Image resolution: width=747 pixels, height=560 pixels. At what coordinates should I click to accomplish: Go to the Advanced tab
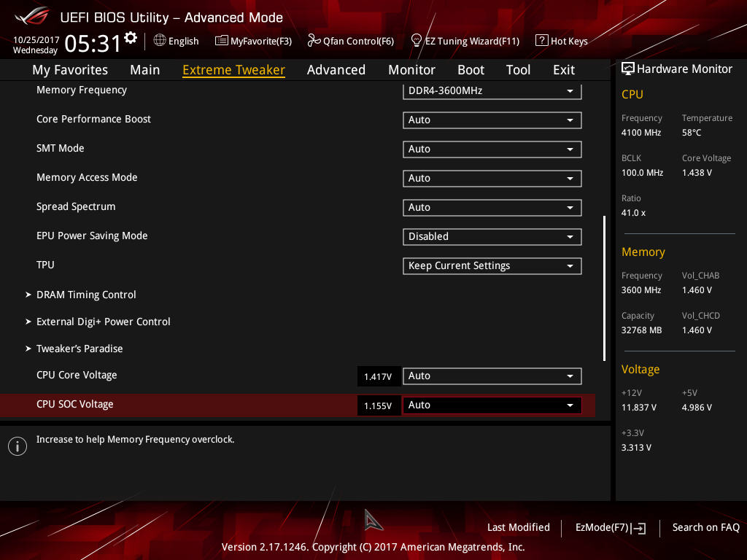pyautogui.click(x=336, y=70)
